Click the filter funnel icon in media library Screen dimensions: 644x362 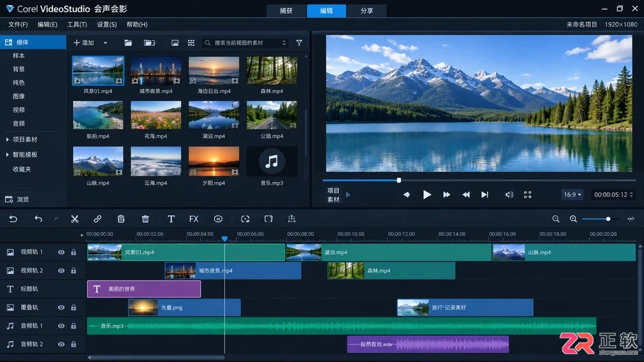click(x=299, y=43)
